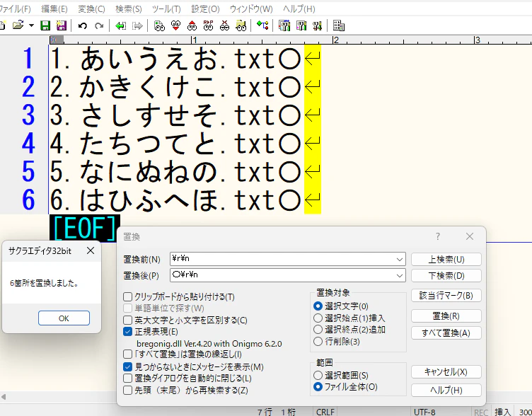The width and height of the screenshot is (532, 416).
Task: Click the Outline analysis icon
Action: tap(262, 25)
